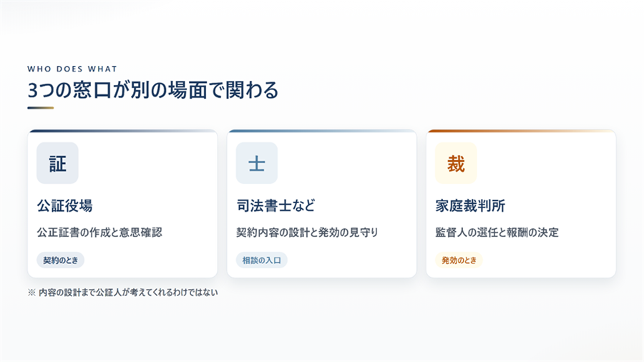Screen dimensions: 644x362
Task: Click the orange gradient bar atop 家庭裁判所 card
Action: [521, 131]
